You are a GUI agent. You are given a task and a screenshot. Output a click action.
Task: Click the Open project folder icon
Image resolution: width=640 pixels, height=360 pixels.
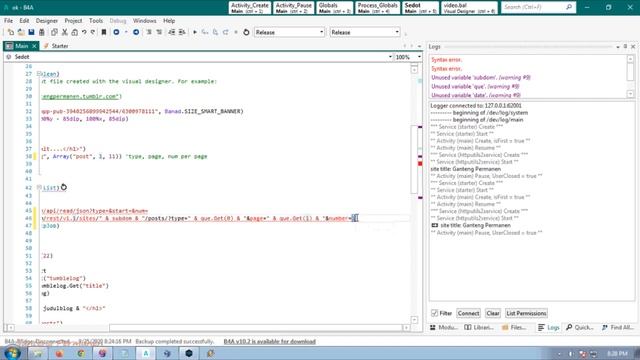tap(21, 32)
